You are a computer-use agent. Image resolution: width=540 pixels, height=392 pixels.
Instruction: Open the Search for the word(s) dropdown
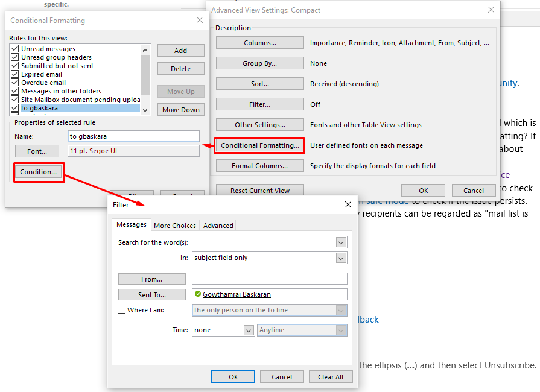[341, 242]
